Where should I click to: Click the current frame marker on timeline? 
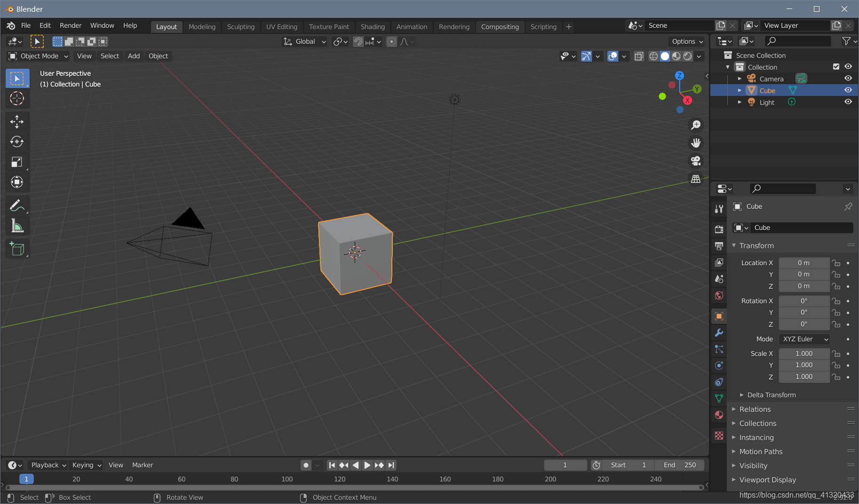(26, 479)
